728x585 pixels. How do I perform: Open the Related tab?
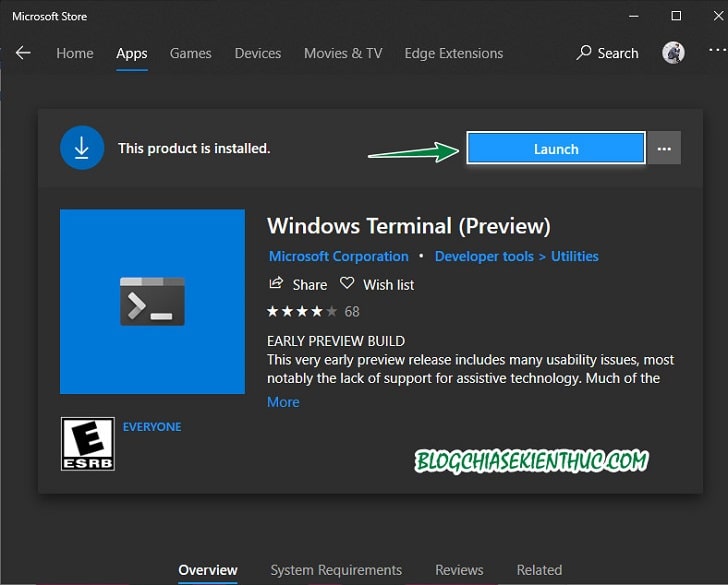(539, 570)
